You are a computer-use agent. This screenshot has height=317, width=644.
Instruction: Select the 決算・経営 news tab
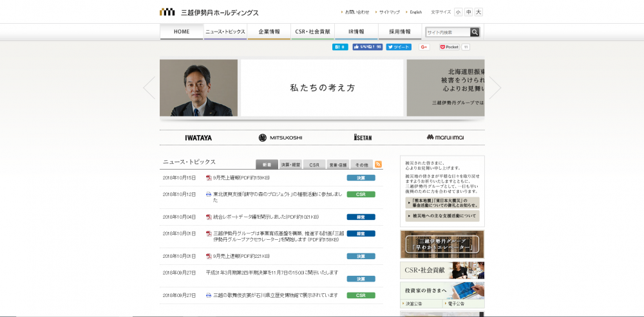[x=291, y=165]
